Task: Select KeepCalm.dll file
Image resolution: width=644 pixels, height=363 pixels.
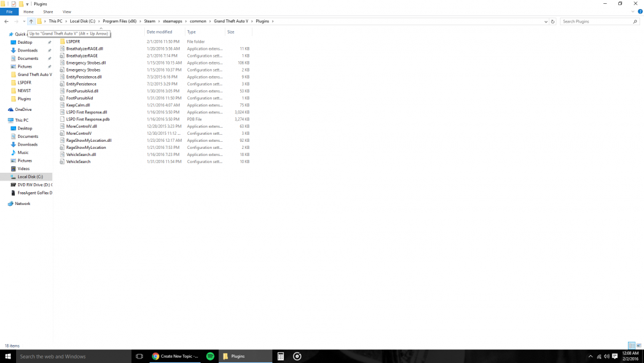Action: click(x=78, y=105)
